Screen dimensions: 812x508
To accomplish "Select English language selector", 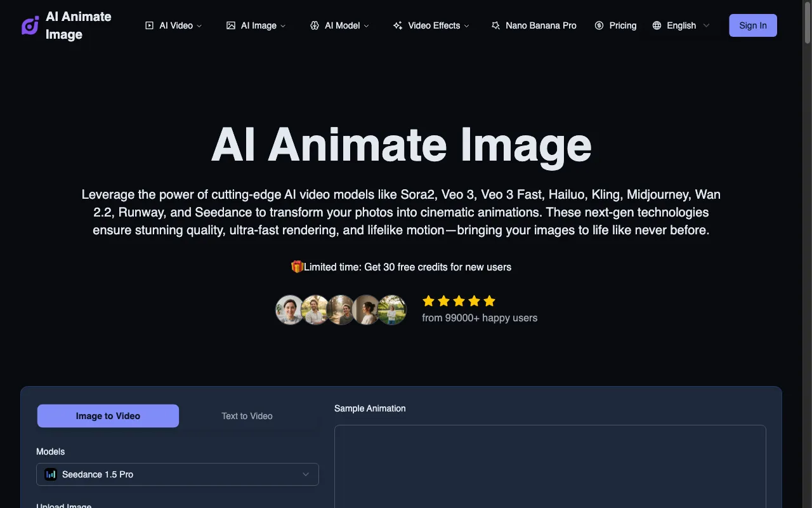I will tap(681, 25).
